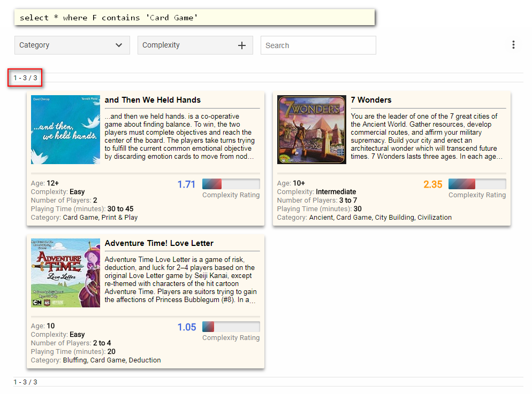Click the Adventure Time Love Letter description text

coord(180,280)
